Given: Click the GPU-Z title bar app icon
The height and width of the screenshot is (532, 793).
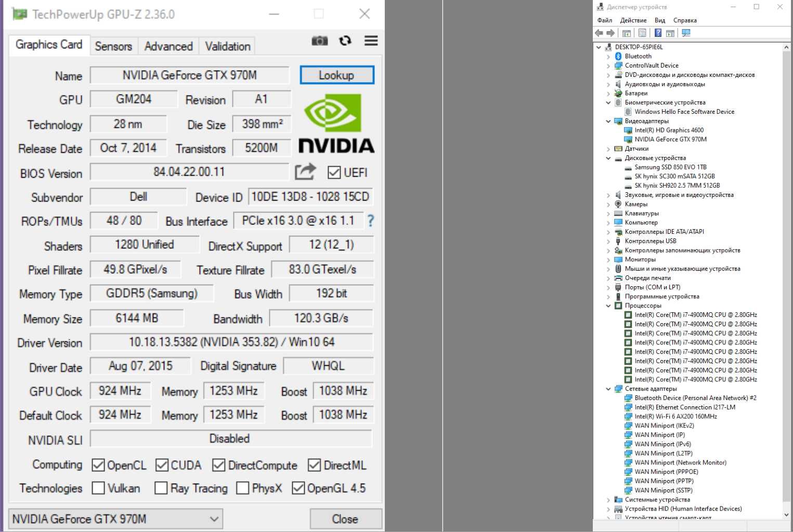Looking at the screenshot, I should pyautogui.click(x=20, y=14).
